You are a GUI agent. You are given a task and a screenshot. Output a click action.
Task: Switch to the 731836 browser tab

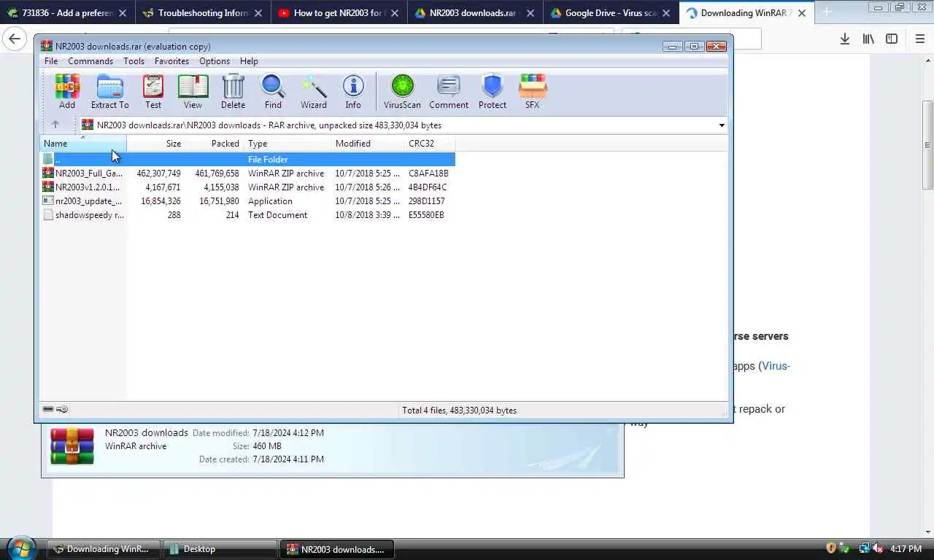coord(67,12)
